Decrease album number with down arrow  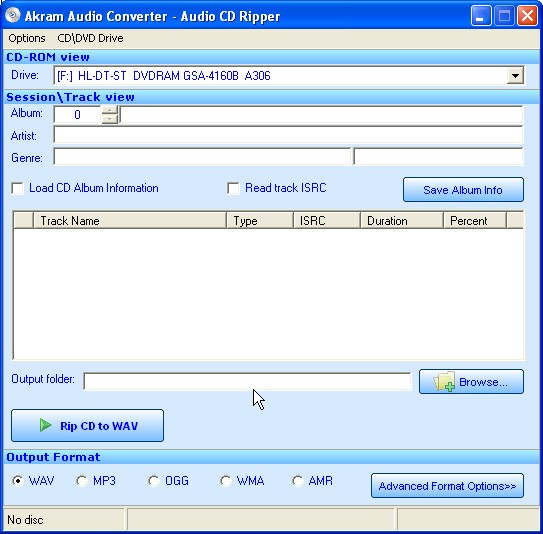click(x=110, y=119)
